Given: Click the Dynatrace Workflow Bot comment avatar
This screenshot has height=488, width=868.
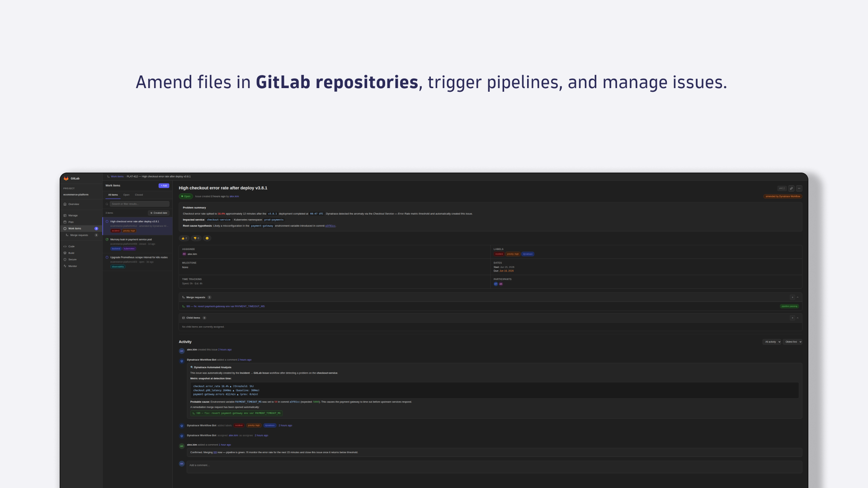Looking at the screenshot, I should tap(182, 361).
